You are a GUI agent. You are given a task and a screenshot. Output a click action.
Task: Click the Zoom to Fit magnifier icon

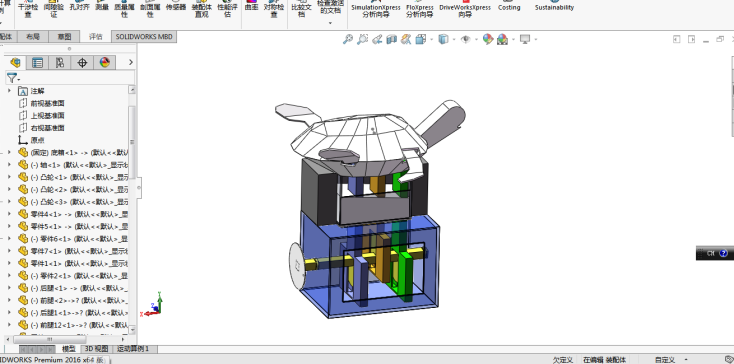(347, 39)
